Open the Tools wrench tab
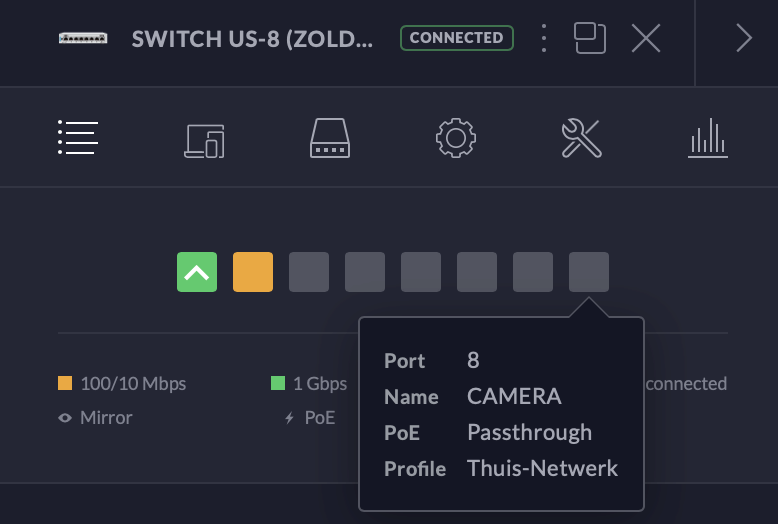This screenshot has height=524, width=778. tap(582, 138)
